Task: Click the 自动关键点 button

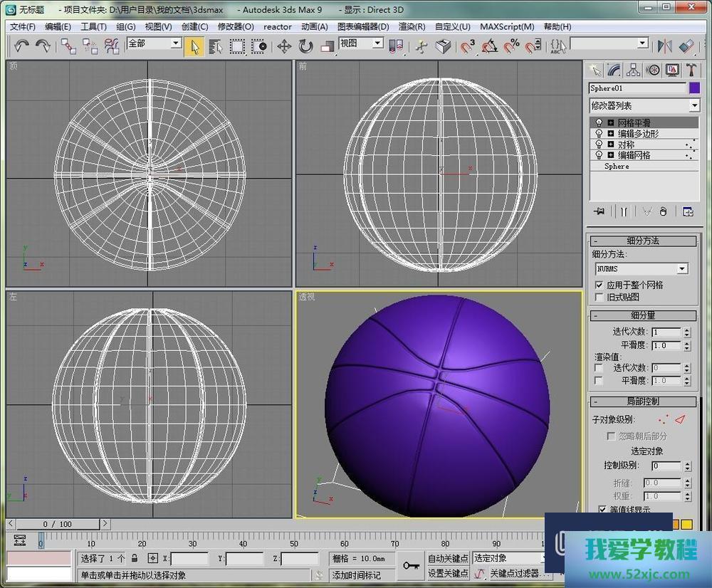Action: (448, 558)
